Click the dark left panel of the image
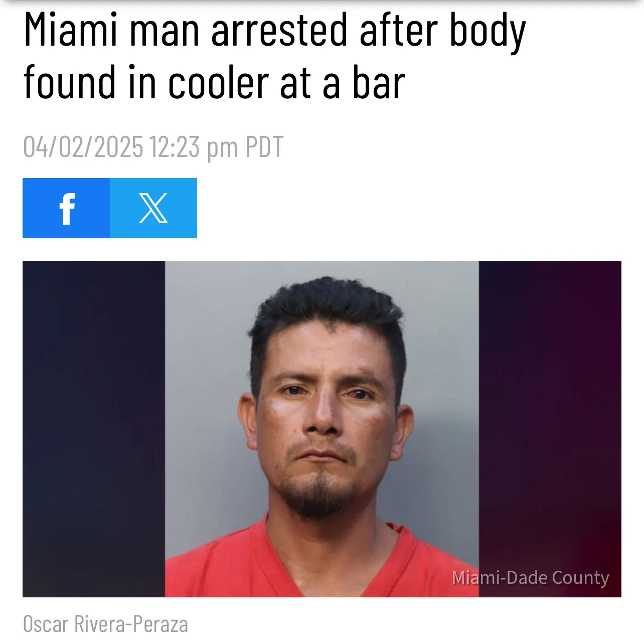The image size is (644, 644). 94,429
